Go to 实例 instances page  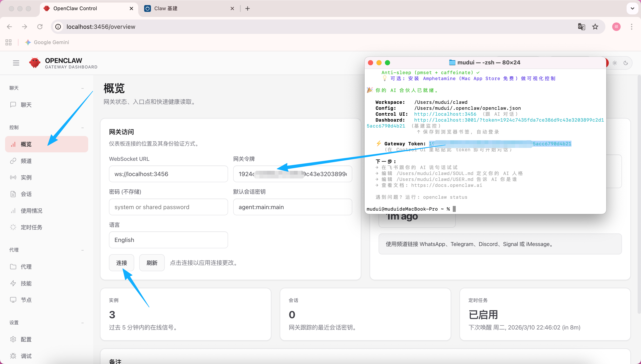(x=26, y=177)
